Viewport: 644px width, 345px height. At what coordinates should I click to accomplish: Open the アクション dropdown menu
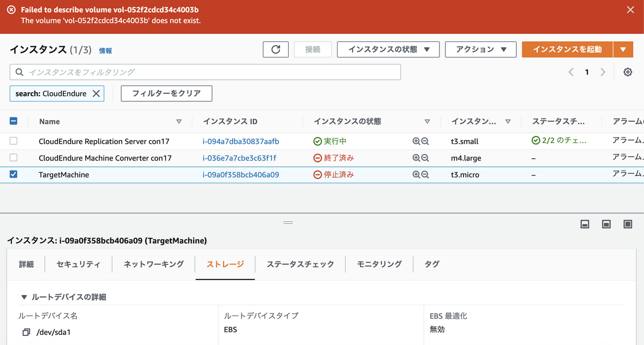(x=481, y=49)
